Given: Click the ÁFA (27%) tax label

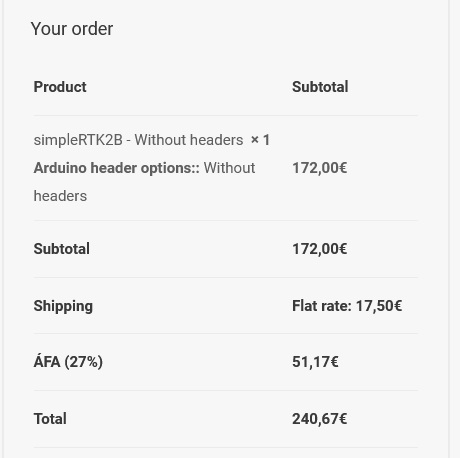Looking at the screenshot, I should 68,362.
